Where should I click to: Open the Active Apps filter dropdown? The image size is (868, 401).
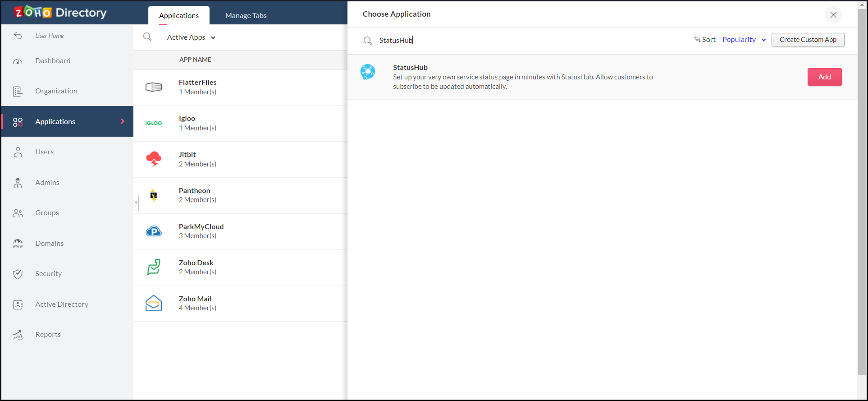click(192, 37)
